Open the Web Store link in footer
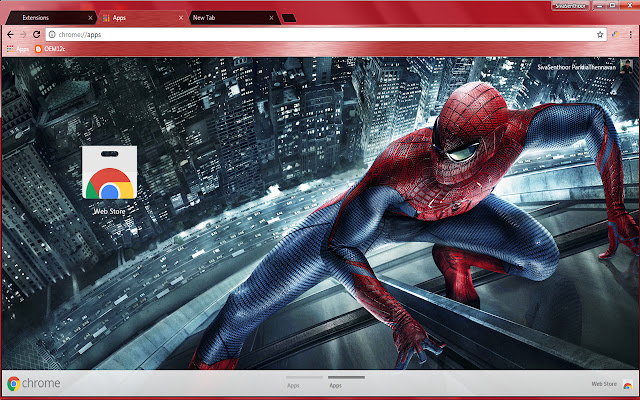This screenshot has width=640, height=400. 611,384
